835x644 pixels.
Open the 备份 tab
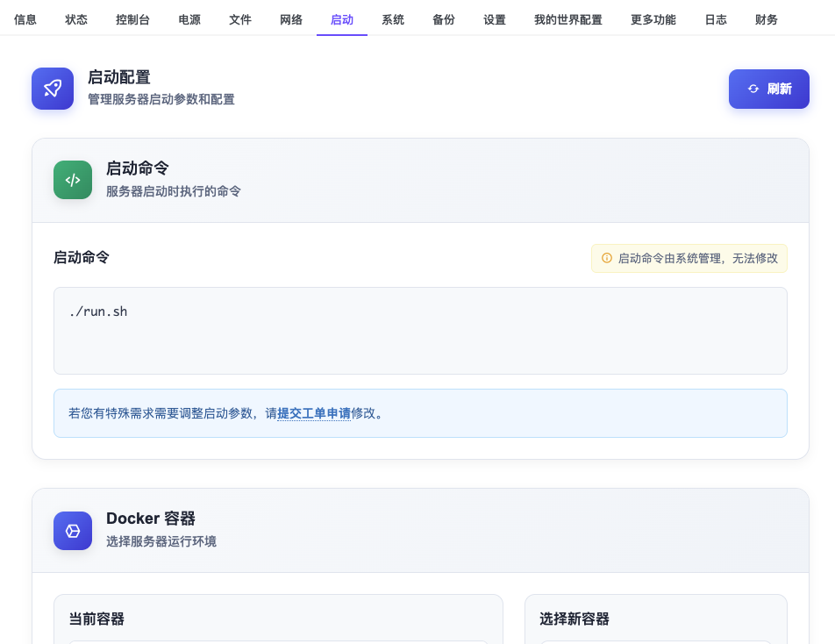point(444,19)
